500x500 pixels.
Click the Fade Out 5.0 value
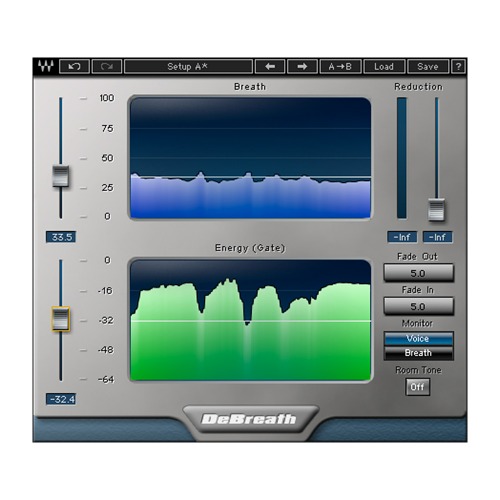[418, 273]
